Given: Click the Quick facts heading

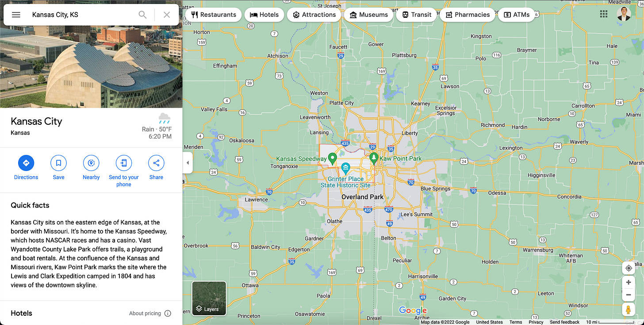Looking at the screenshot, I should 30,205.
